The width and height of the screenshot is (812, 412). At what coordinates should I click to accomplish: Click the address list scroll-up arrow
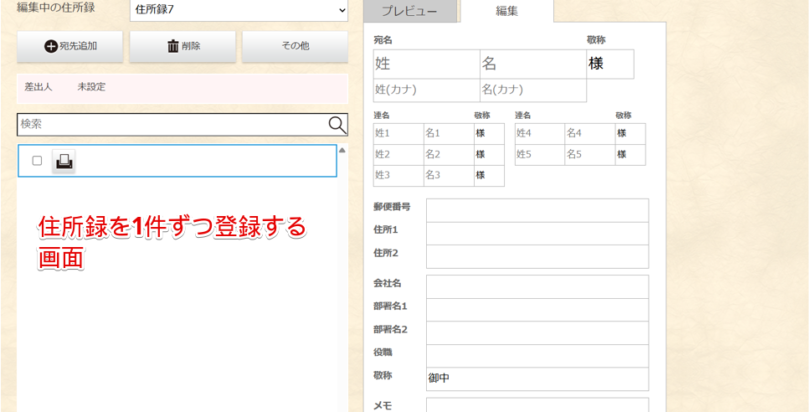point(342,150)
